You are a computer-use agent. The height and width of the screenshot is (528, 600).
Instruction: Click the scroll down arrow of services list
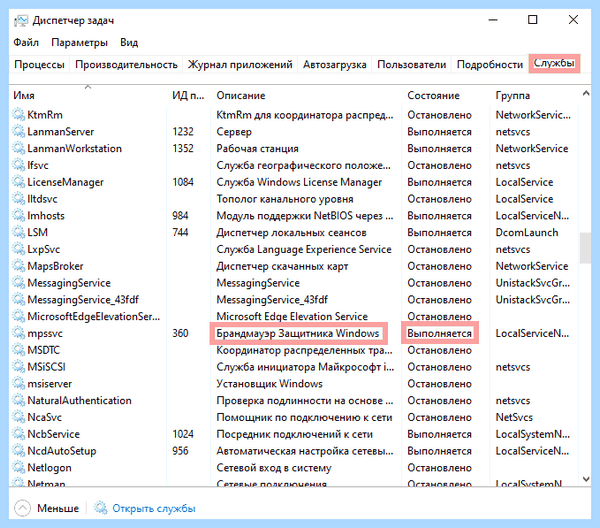(x=585, y=479)
